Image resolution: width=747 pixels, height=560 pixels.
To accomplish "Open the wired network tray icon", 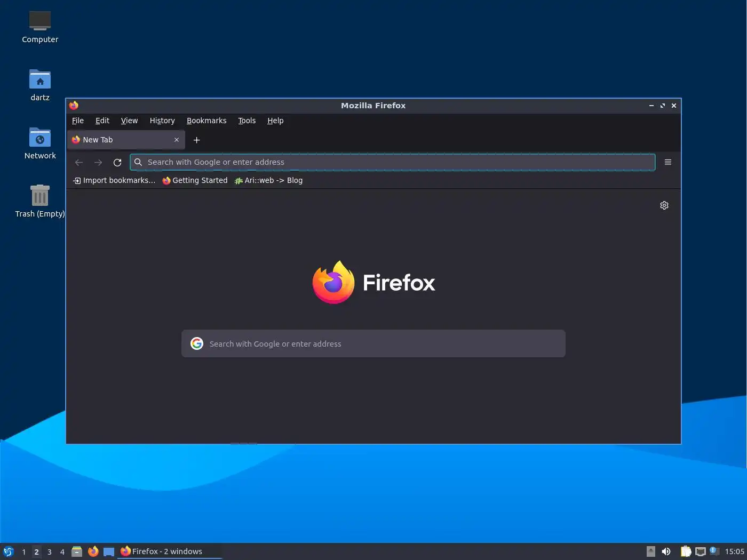I will click(x=701, y=551).
